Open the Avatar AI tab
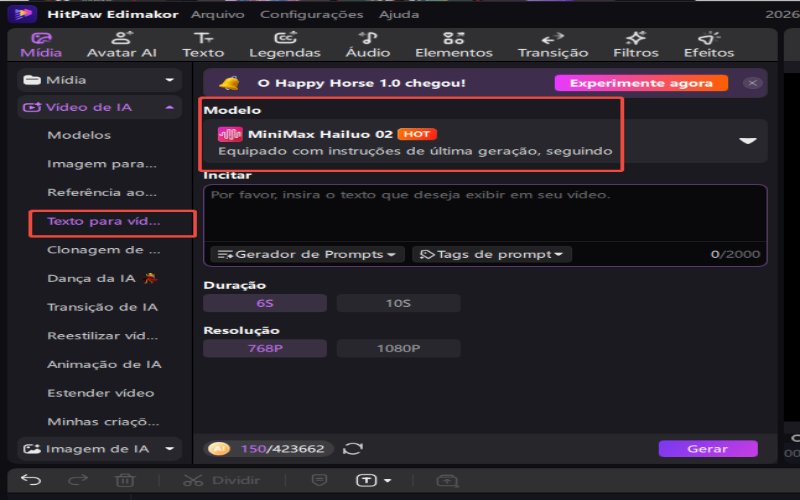 point(121,45)
